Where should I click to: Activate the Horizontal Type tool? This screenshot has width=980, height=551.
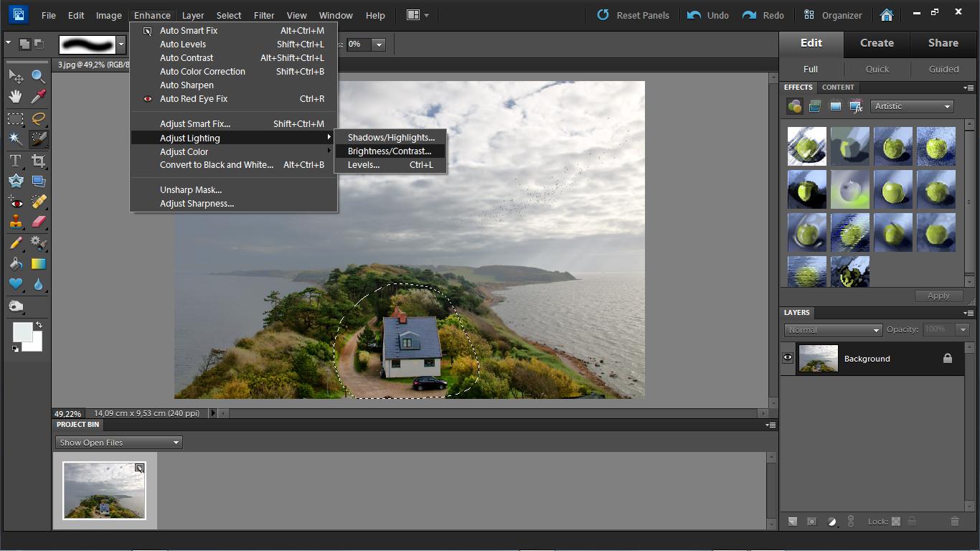(15, 161)
